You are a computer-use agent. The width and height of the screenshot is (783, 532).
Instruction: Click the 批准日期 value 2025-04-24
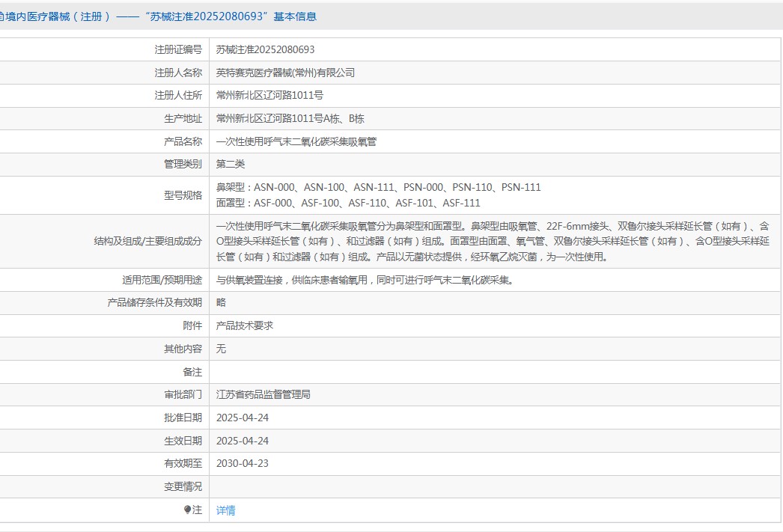(242, 418)
